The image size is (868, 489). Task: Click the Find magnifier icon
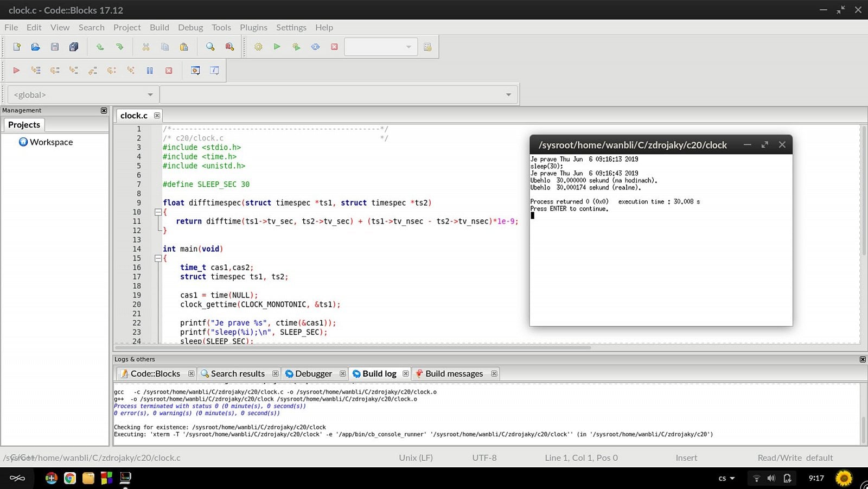point(210,47)
